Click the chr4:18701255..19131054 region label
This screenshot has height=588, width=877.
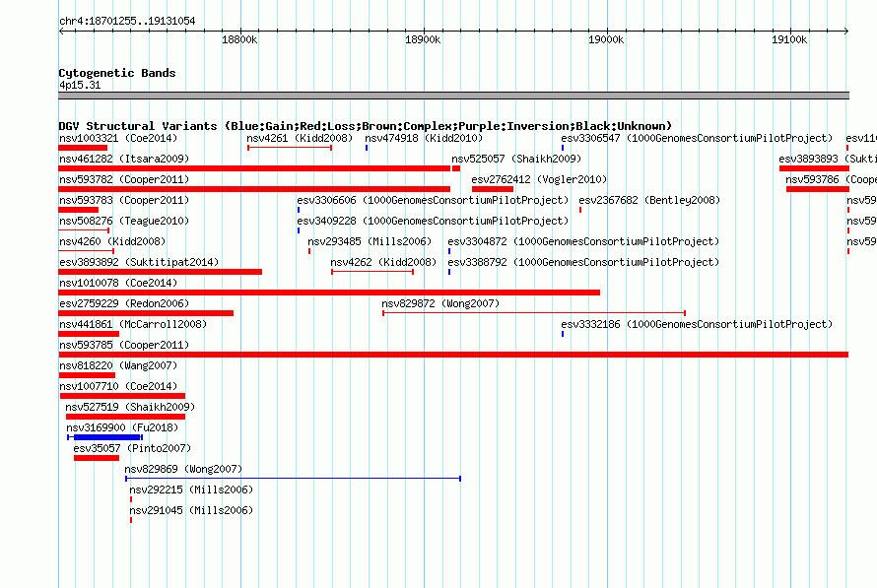(x=127, y=21)
